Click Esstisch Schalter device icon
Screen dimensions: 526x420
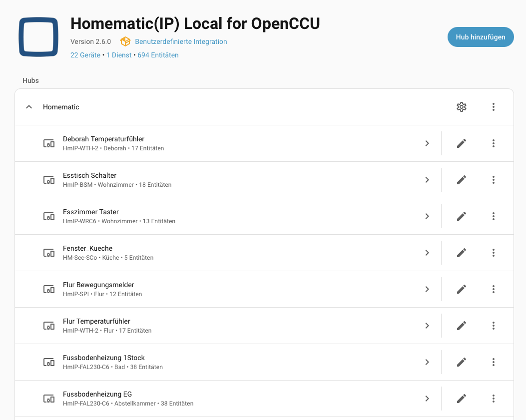pos(49,180)
